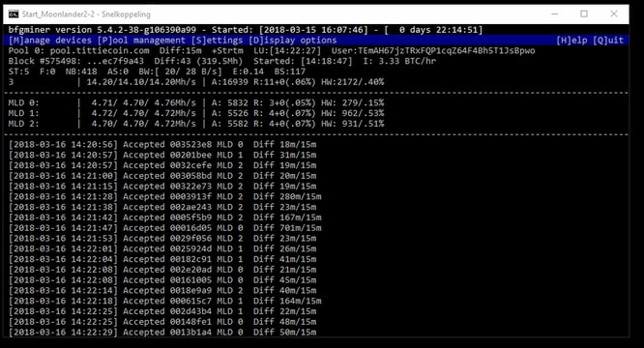
Task: Click the HW:2172/.40% total hardware errors
Action: click(x=352, y=82)
